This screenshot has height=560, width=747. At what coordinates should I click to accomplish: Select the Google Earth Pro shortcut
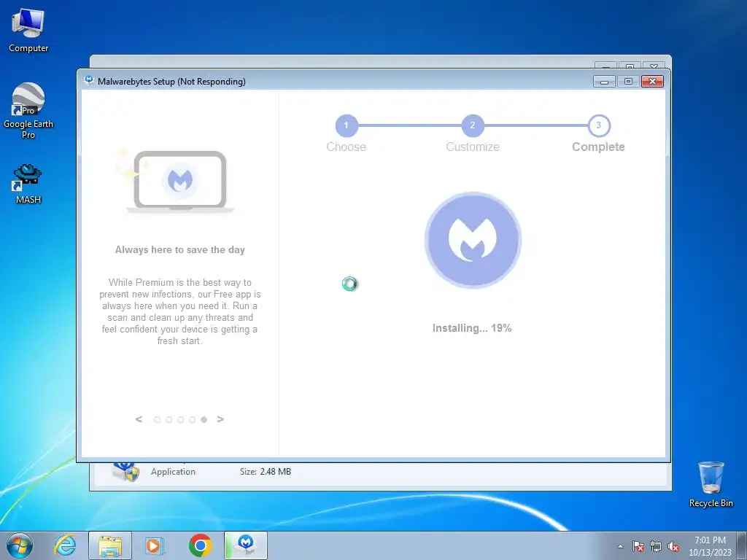pos(28,111)
